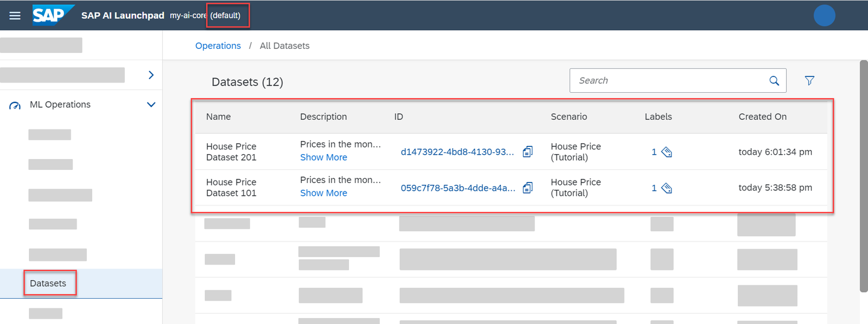Click the Scenario column header
868x324 pixels.
click(x=569, y=117)
